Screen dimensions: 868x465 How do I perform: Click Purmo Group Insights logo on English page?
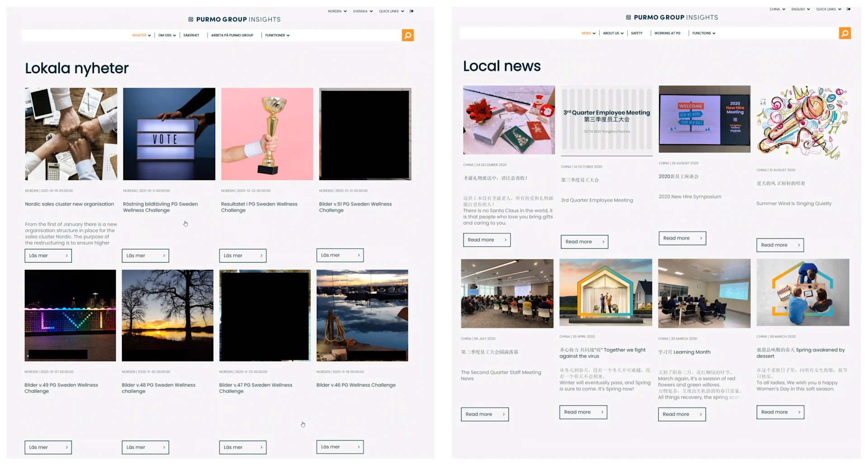pyautogui.click(x=672, y=17)
